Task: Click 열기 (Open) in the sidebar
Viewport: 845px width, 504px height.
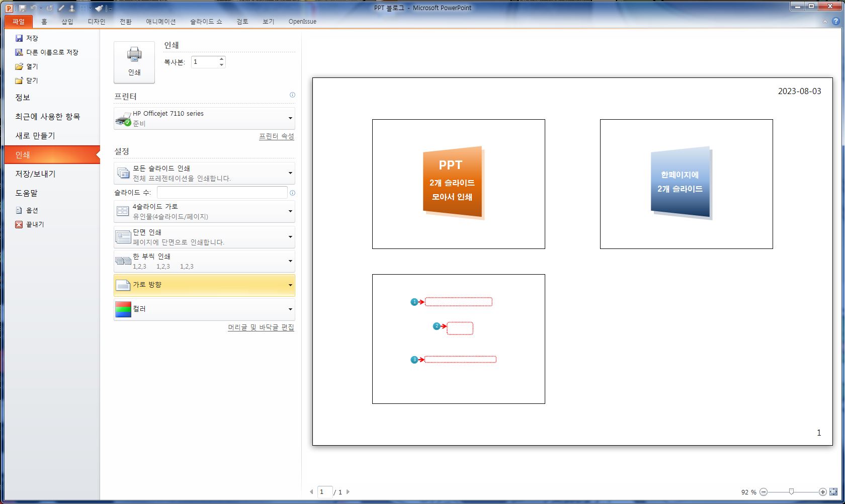Action: click(27, 66)
